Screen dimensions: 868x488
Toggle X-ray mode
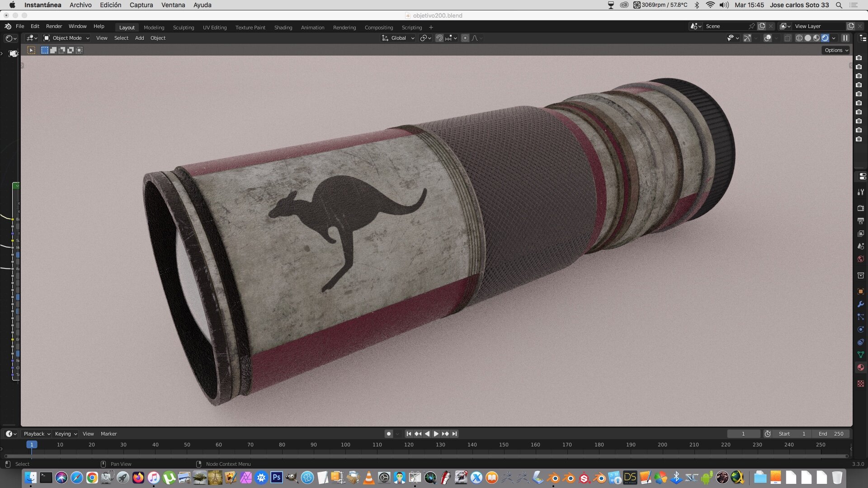788,38
